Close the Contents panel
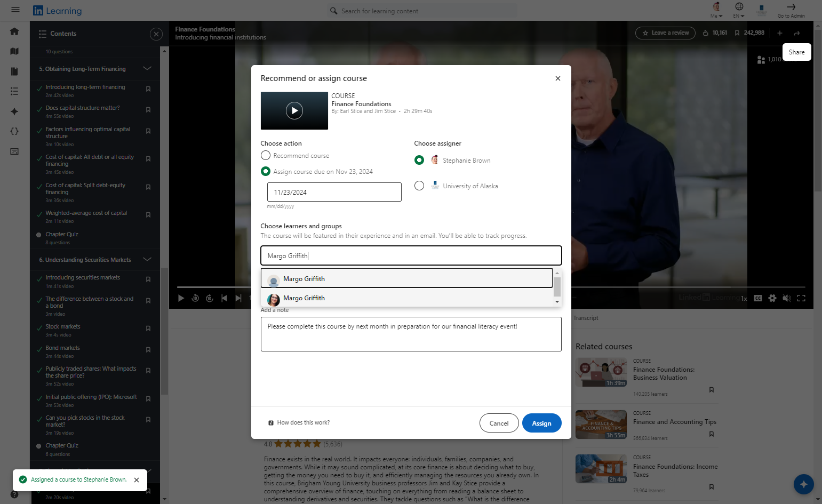Viewport: 822px width, 504px height. (x=156, y=34)
